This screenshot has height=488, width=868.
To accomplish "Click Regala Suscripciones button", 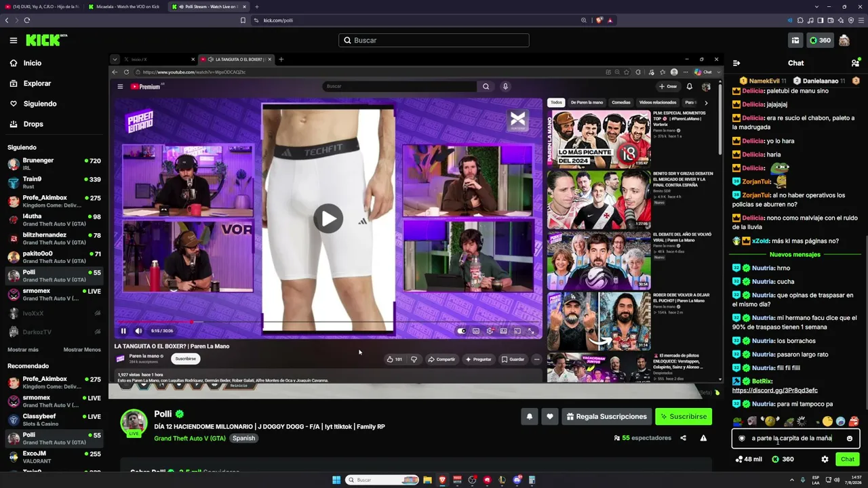I will coord(606,417).
